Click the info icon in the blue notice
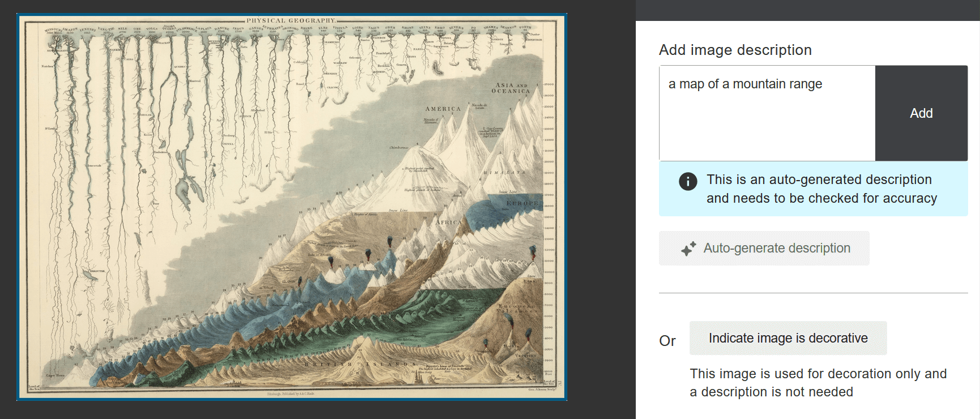The image size is (980, 419). 688,181
